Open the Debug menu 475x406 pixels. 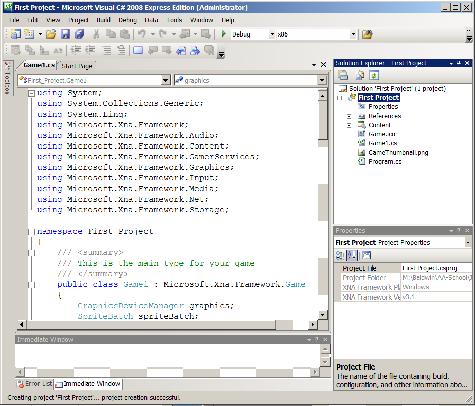pyautogui.click(x=127, y=20)
